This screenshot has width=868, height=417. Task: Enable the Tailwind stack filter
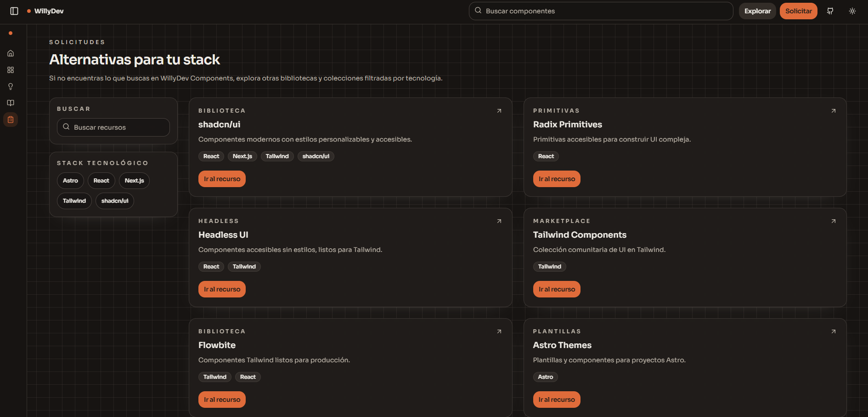(74, 201)
